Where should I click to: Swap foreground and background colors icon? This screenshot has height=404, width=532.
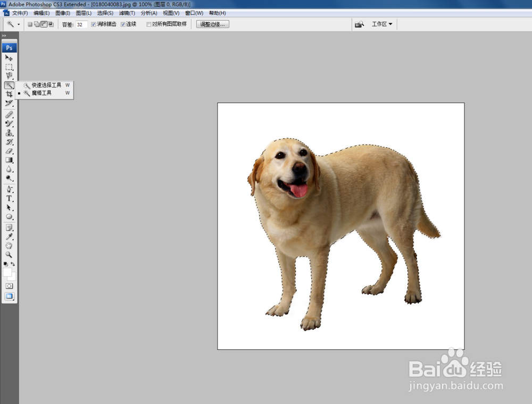coord(13,264)
